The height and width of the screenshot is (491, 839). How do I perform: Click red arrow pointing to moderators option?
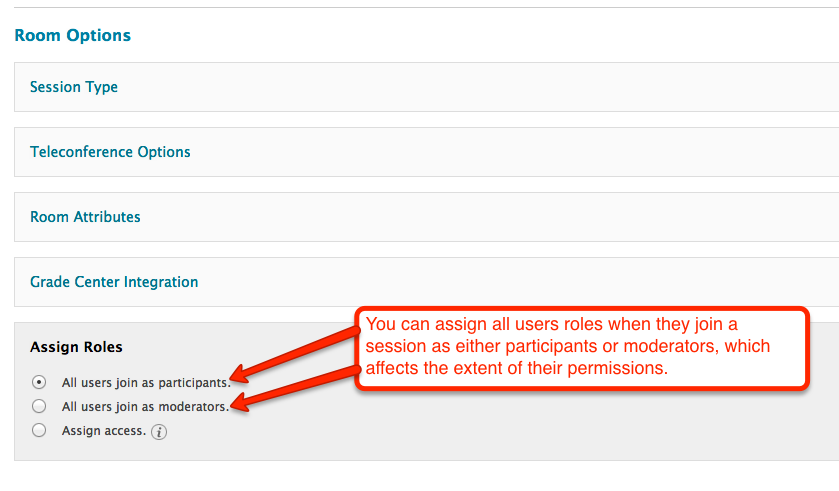[294, 389]
